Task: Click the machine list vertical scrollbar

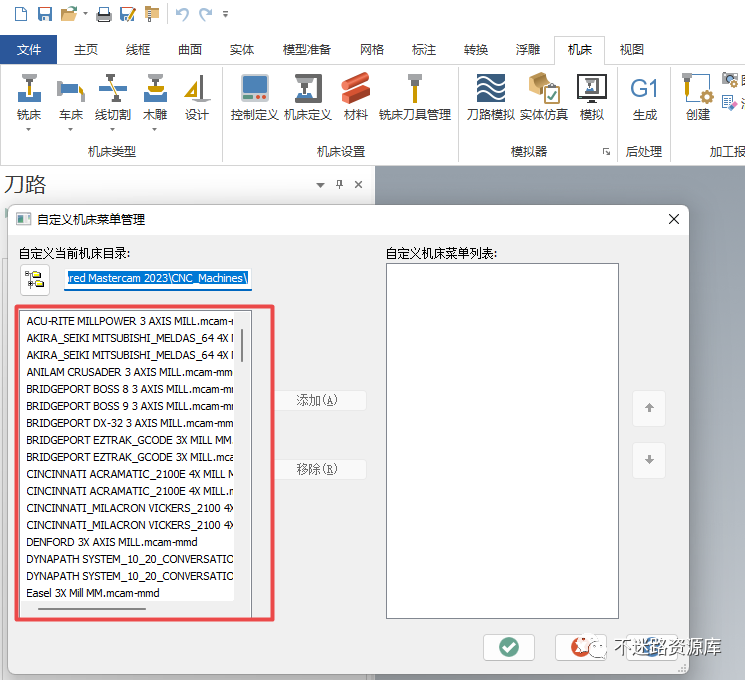Action: [x=242, y=345]
